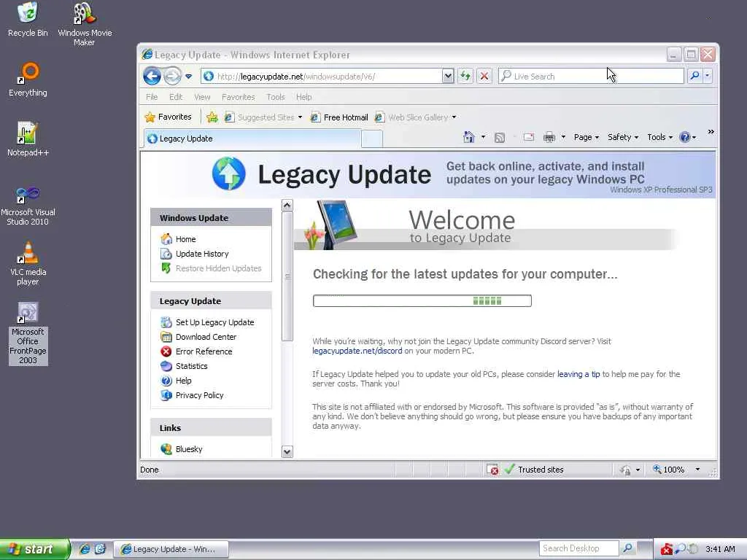Click the Print icon in command bar
Image resolution: width=747 pixels, height=560 pixels.
pyautogui.click(x=549, y=137)
